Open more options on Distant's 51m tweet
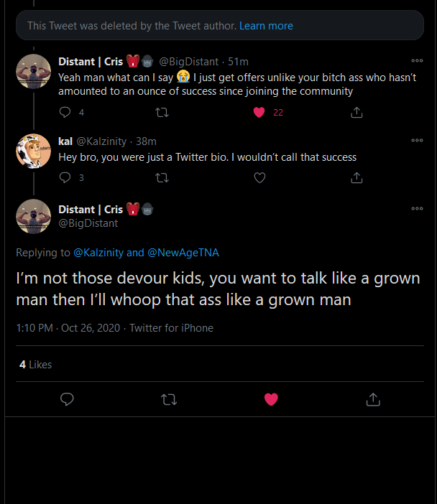This screenshot has width=437, height=504. pyautogui.click(x=417, y=61)
